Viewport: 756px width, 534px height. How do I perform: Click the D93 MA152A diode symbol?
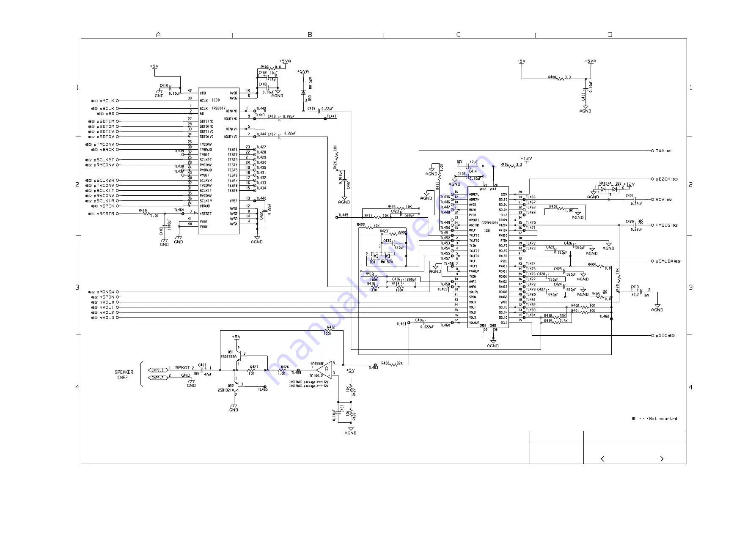[303, 92]
